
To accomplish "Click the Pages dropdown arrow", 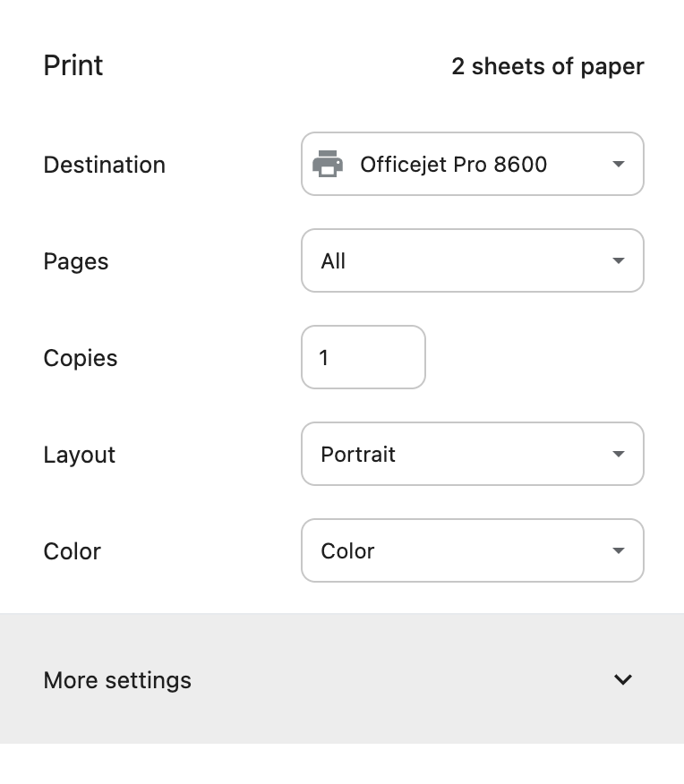I will point(619,260).
